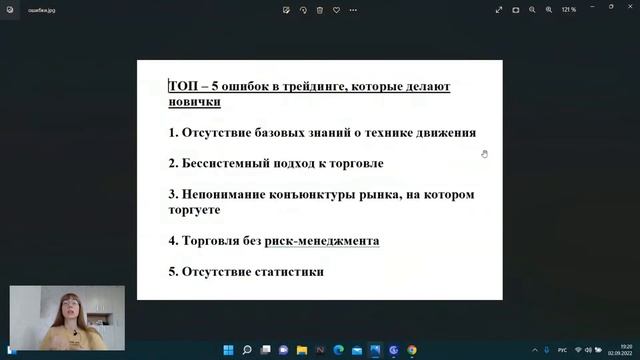Click the heading "ТОП – 5 ошибок в трейдинге"

(258, 86)
